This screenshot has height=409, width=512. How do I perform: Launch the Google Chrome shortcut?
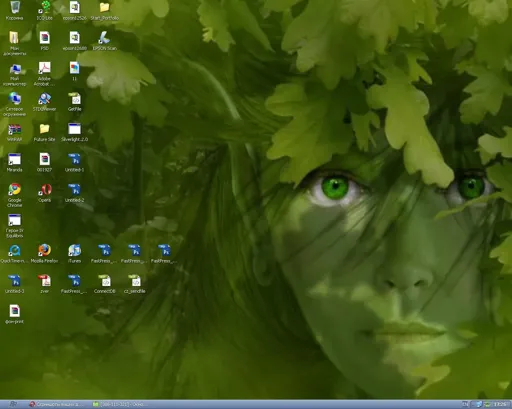[x=15, y=195]
